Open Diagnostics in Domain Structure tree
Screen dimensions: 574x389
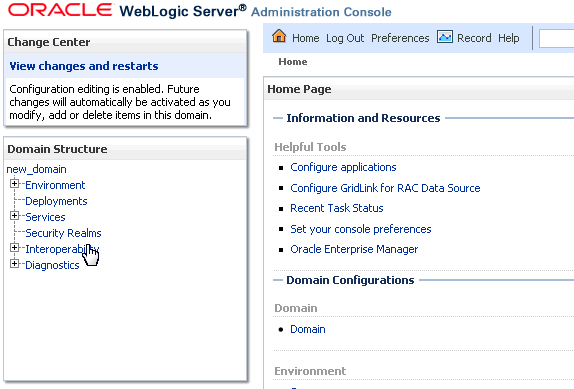52,265
